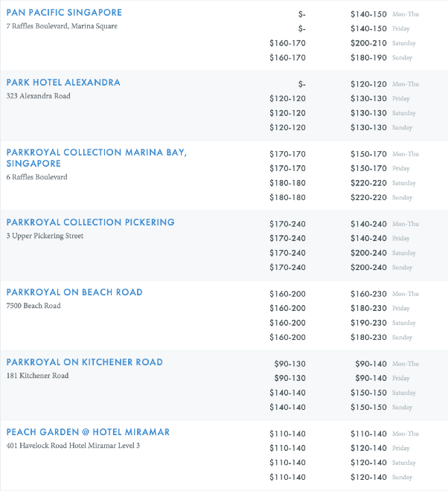This screenshot has height=491, width=448.
Task: Click the 181 Kitchener Road address
Action: coord(37,376)
